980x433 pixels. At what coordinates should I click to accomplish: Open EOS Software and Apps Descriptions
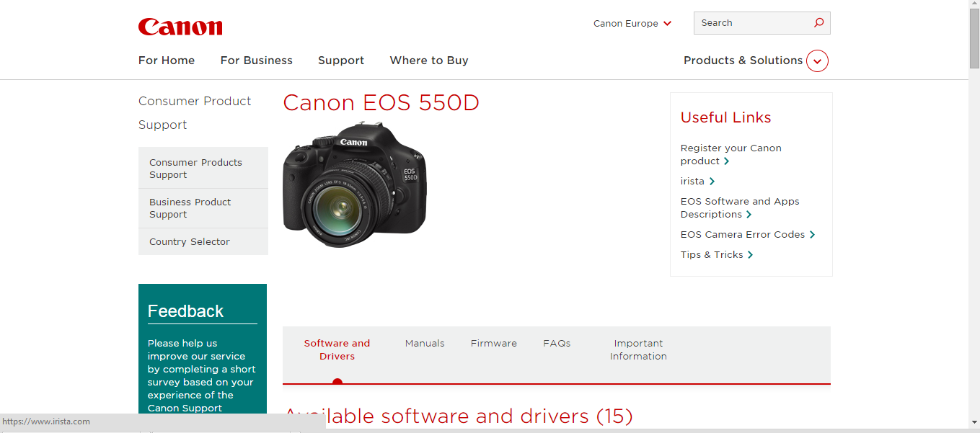pyautogui.click(x=740, y=207)
